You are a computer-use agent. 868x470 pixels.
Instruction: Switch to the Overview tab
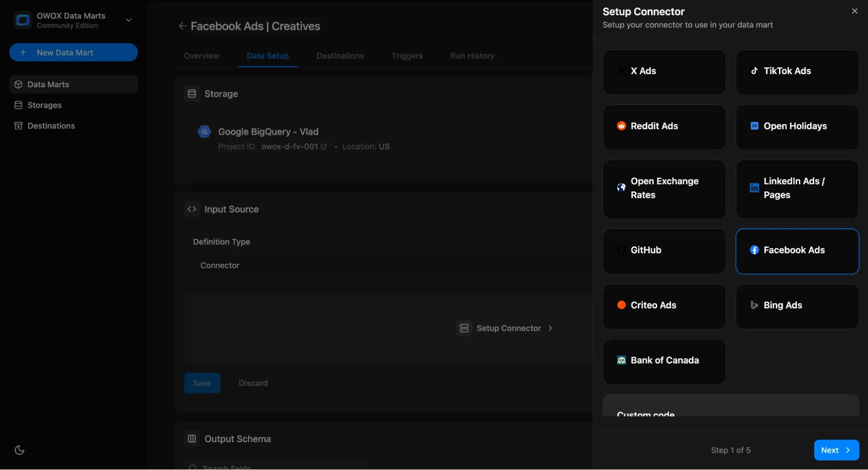[x=201, y=56]
